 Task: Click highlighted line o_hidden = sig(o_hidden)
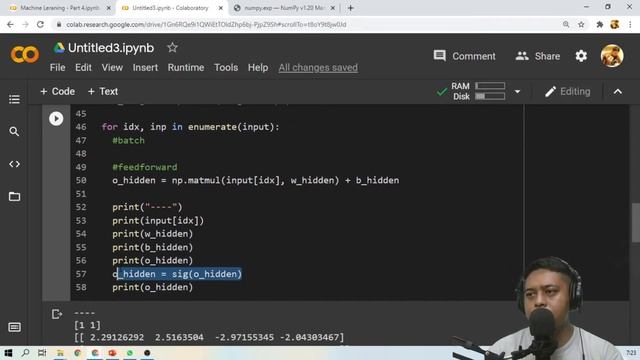pos(177,274)
